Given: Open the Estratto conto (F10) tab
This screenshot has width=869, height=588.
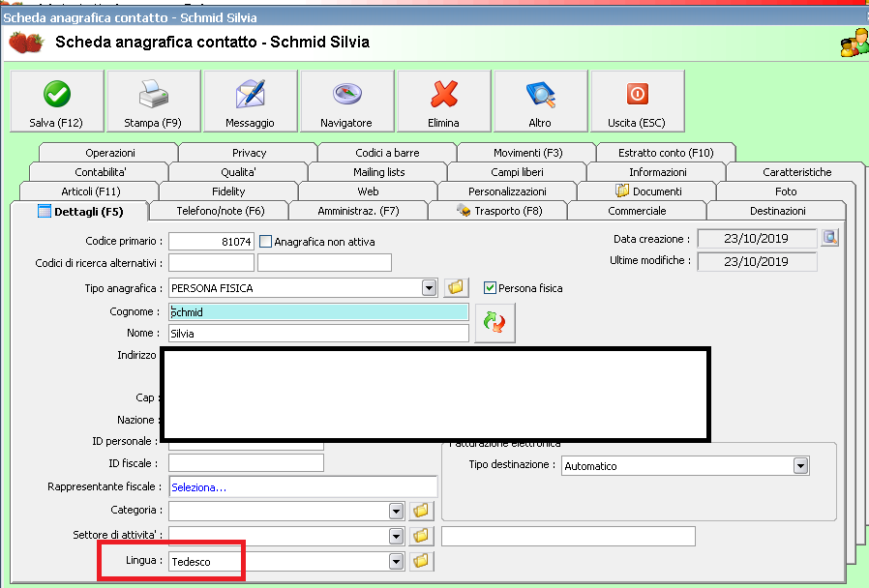Looking at the screenshot, I should tap(666, 153).
